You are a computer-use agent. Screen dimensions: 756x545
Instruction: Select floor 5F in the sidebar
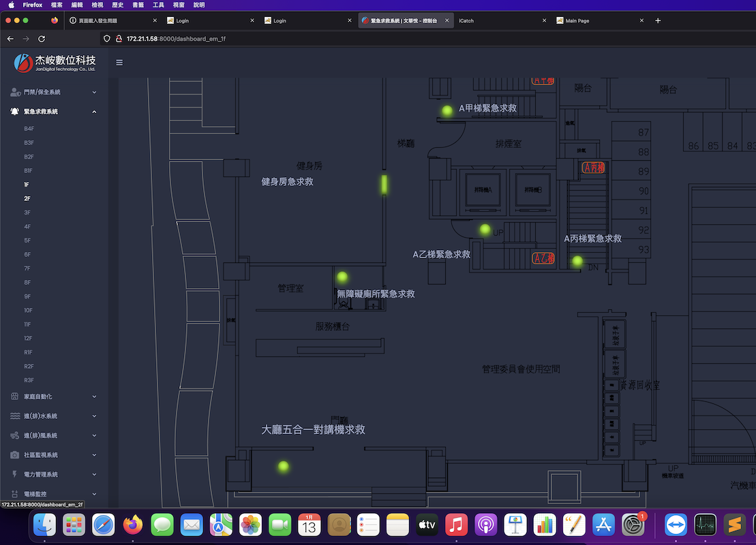click(27, 240)
